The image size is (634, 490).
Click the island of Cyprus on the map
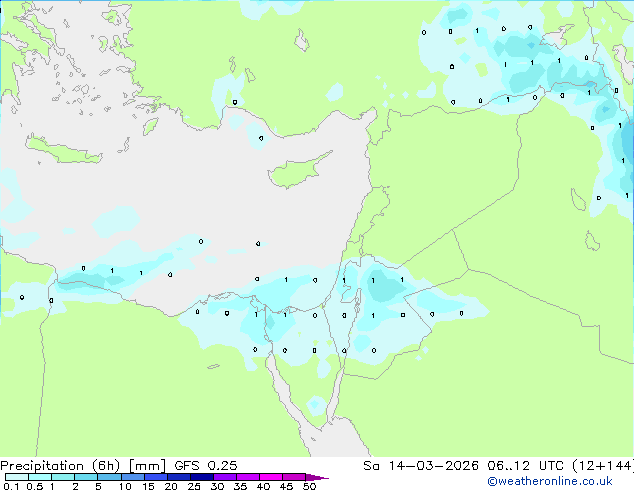pos(297,172)
